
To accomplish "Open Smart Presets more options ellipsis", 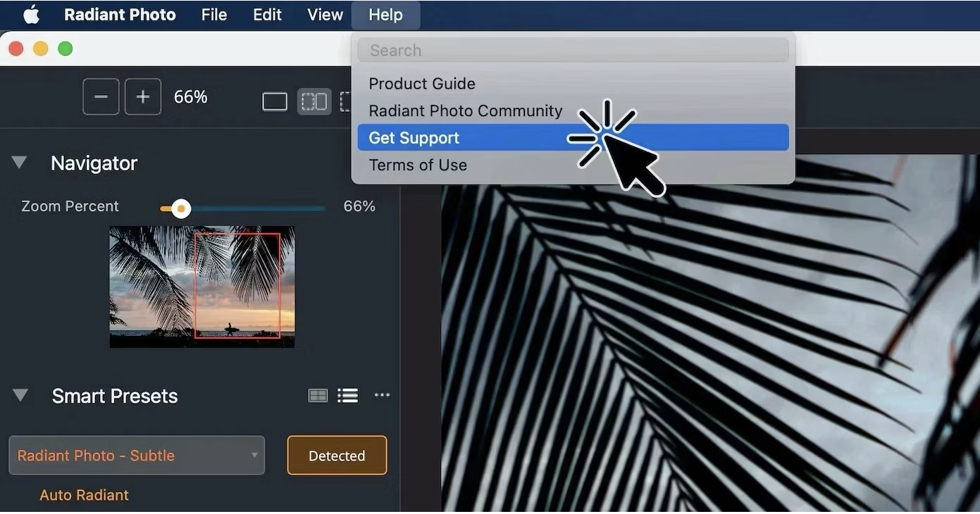I will click(x=382, y=396).
